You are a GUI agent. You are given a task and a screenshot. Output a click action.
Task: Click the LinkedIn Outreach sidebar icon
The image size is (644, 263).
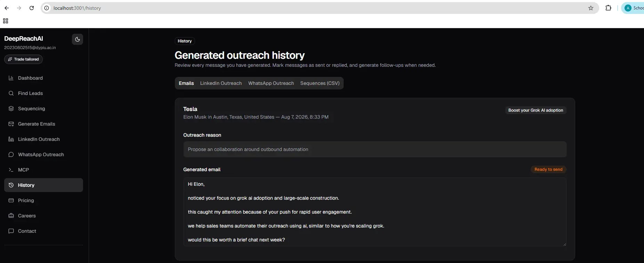11,139
